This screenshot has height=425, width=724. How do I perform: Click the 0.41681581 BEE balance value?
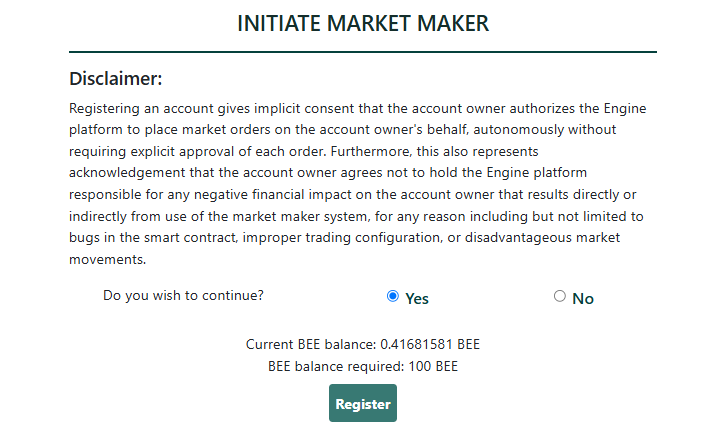point(430,345)
